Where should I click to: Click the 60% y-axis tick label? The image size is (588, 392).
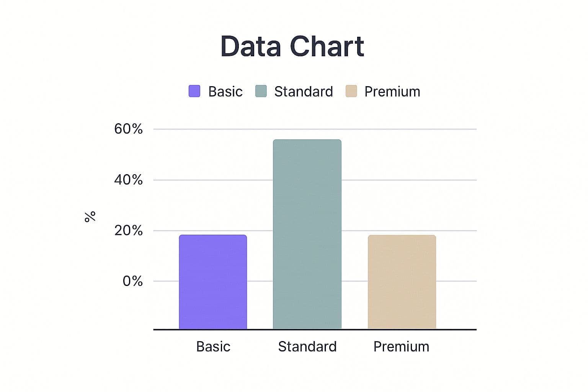[x=128, y=129]
